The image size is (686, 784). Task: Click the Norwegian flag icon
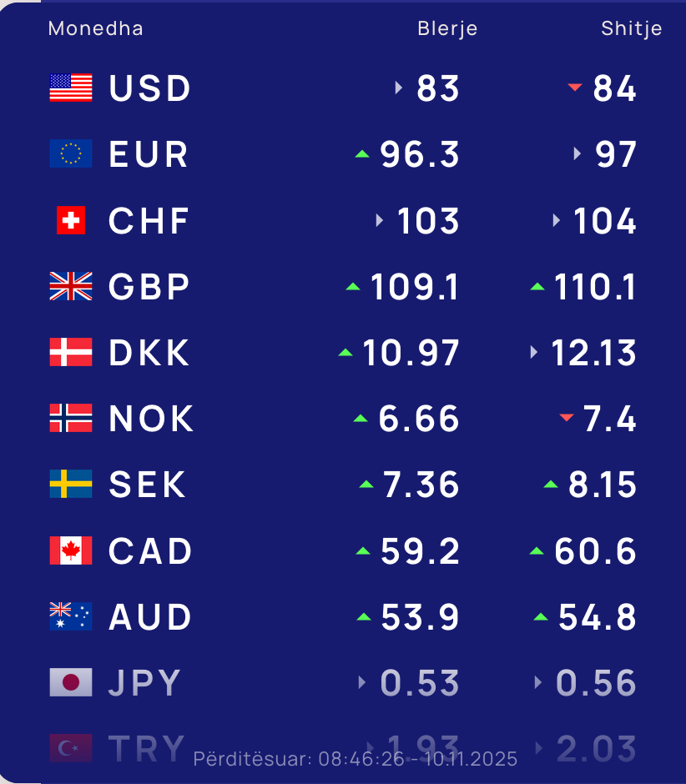[x=71, y=419]
